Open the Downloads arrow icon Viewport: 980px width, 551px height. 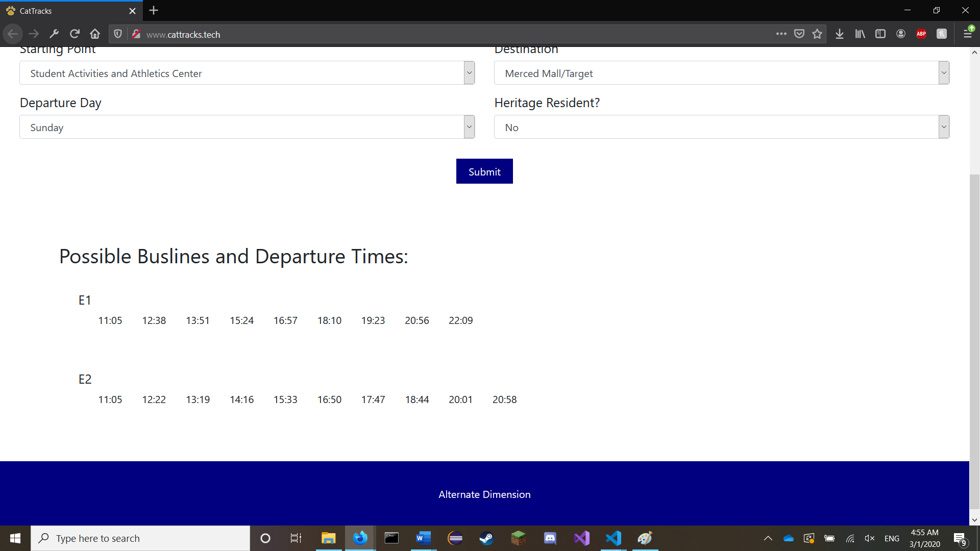pos(839,34)
